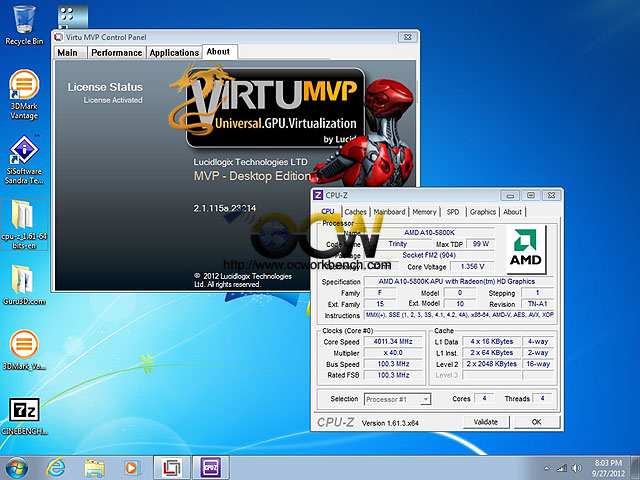The width and height of the screenshot is (640, 480).
Task: Open the network status tray icon
Action: click(562, 468)
